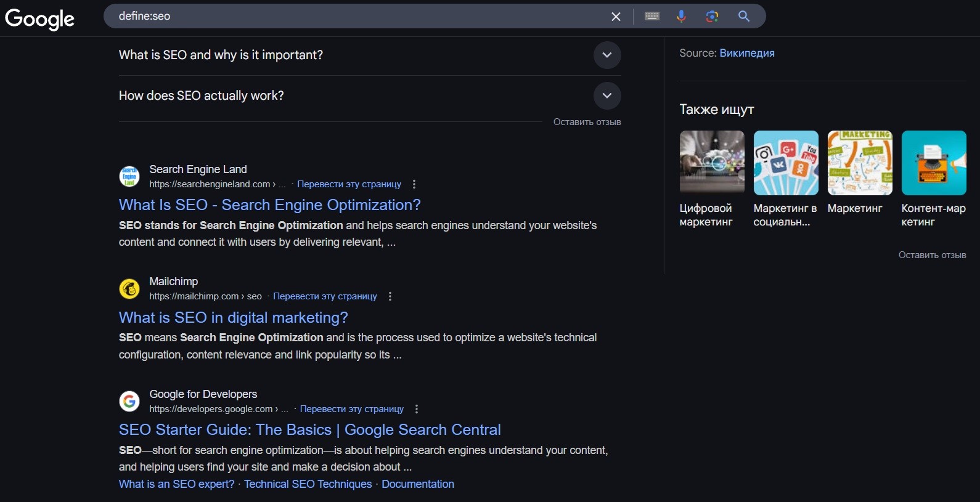The image size is (980, 502).
Task: Open "What Is SEO - Search Engine Optimization?" result
Action: pos(269,205)
